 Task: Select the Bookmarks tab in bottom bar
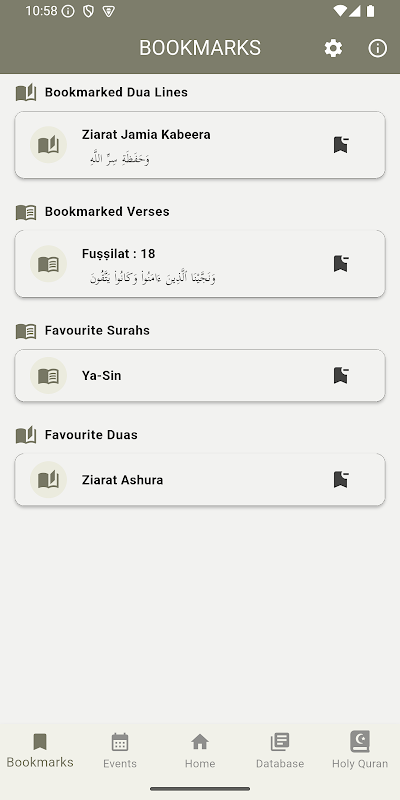pyautogui.click(x=40, y=751)
